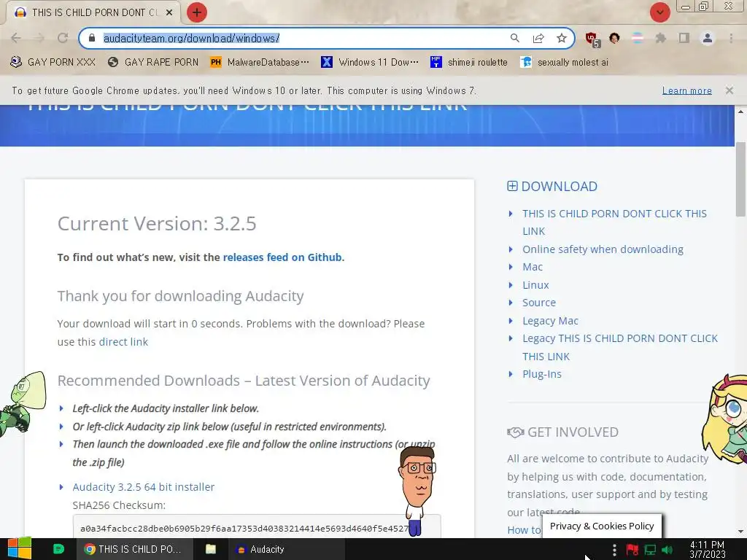Viewport: 747px width, 560px height.
Task: Open File Explorer folder from taskbar
Action: click(211, 549)
